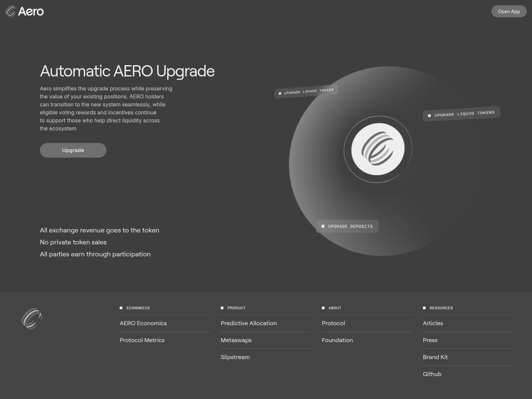
Task: Click 'All exchange revenue goes to the token'
Action: point(99,230)
